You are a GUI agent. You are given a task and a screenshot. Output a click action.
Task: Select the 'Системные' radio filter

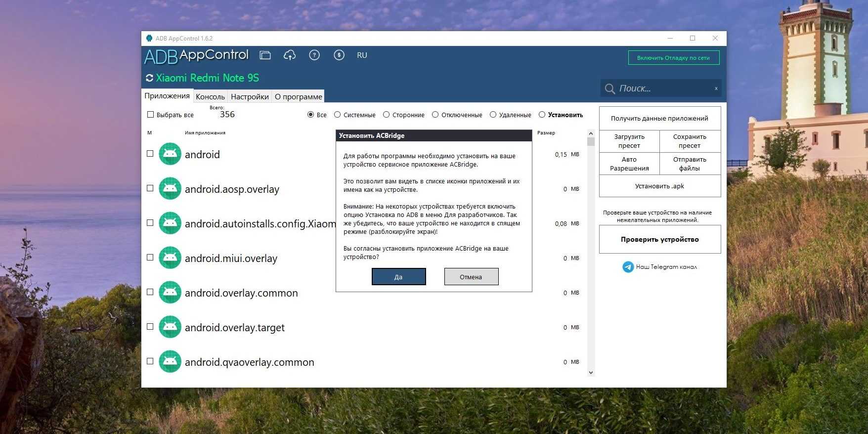[337, 115]
